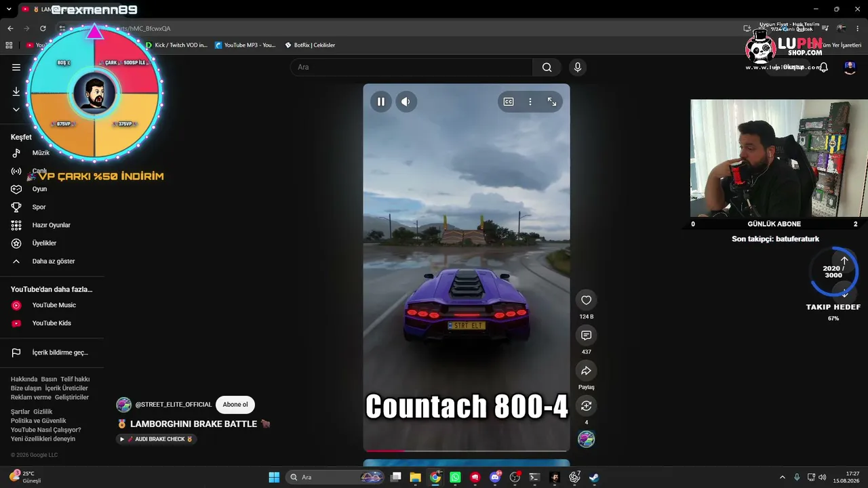Open the apps grid in the bookmarks bar

9,45
